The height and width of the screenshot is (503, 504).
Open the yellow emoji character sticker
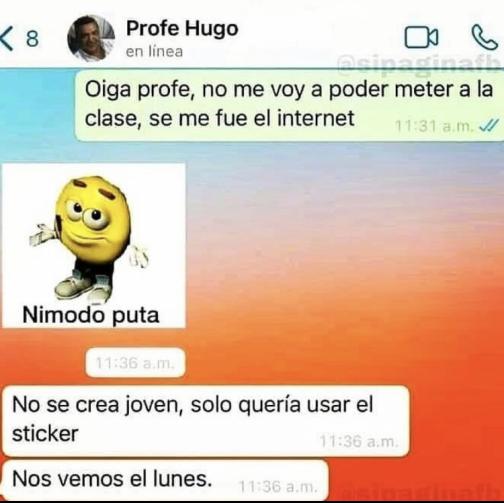coord(94,246)
